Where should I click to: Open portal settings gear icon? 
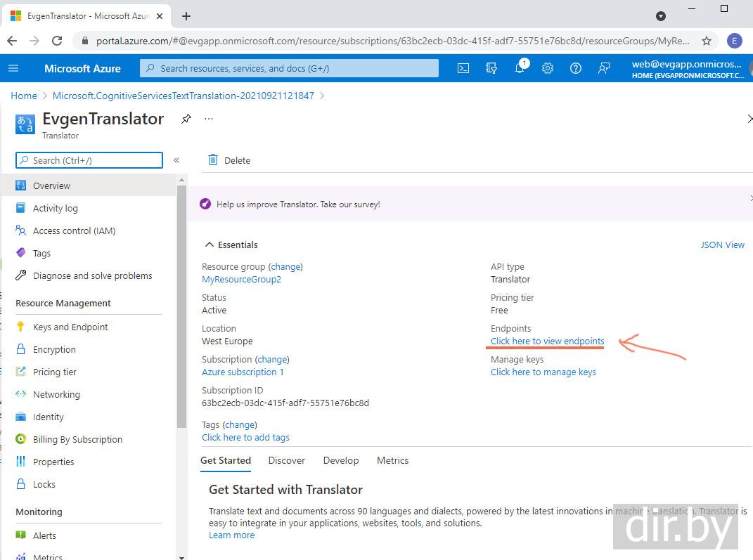point(548,68)
